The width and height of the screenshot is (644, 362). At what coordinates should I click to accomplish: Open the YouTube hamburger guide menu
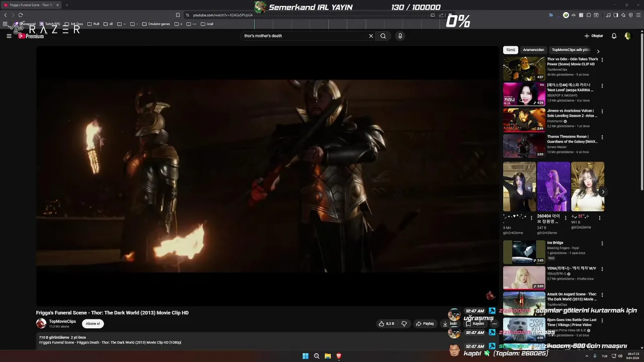click(9, 36)
